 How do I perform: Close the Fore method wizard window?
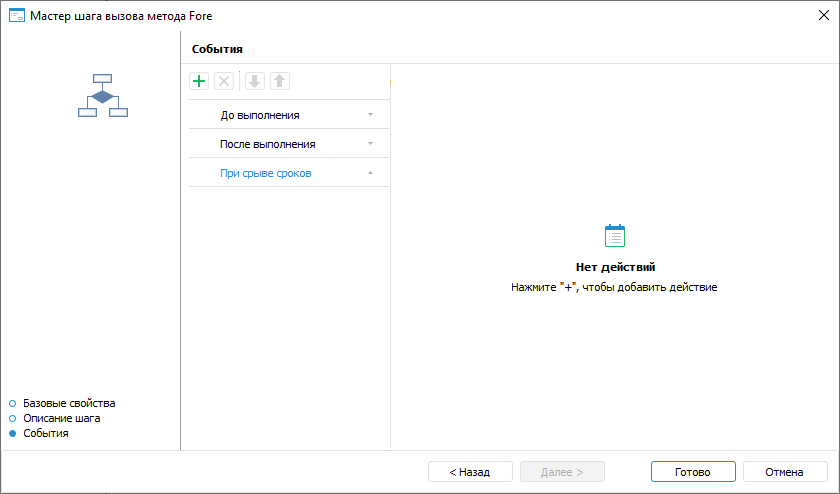pyautogui.click(x=823, y=16)
